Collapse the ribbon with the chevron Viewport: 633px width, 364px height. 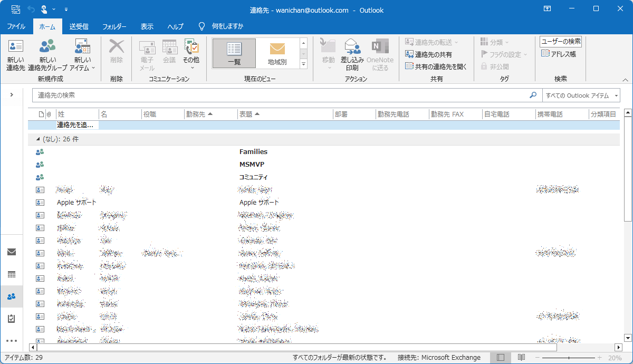tap(625, 80)
